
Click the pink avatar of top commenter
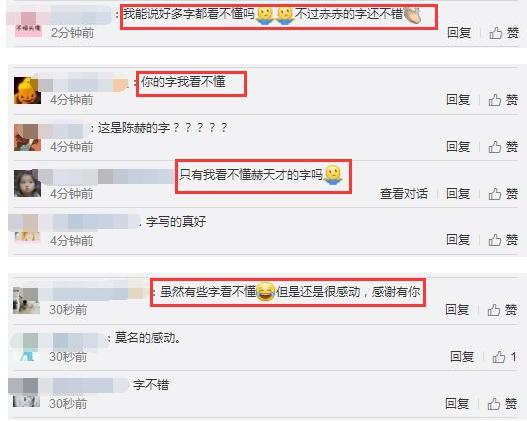click(29, 24)
